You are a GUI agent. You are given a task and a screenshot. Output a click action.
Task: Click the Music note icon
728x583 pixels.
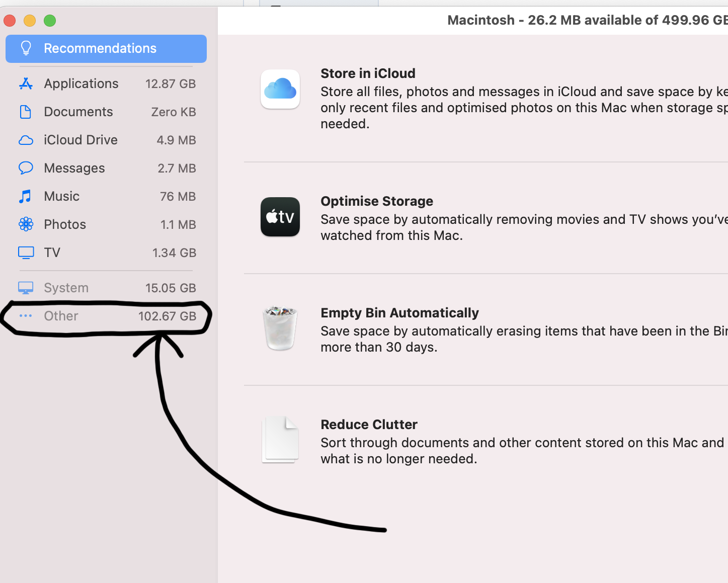tap(25, 196)
